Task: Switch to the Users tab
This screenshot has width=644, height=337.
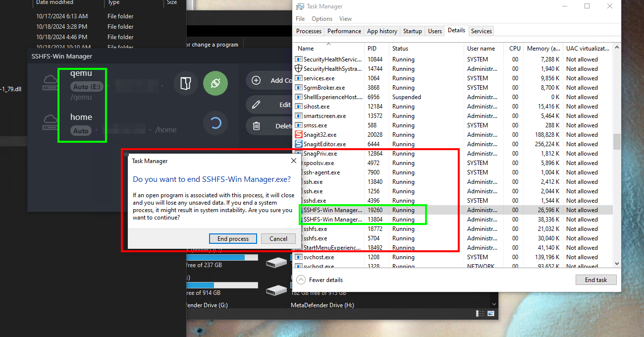Action: coord(434,31)
